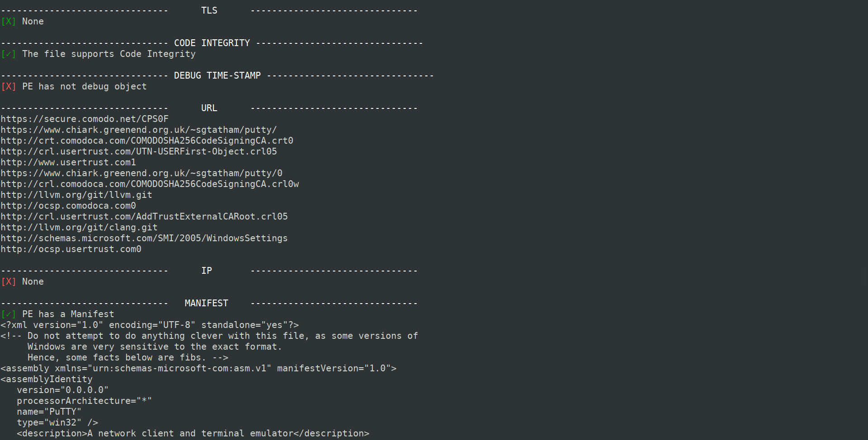868x440 pixels.
Task: Click the assemblyIdentity tag line
Action: [x=47, y=379]
